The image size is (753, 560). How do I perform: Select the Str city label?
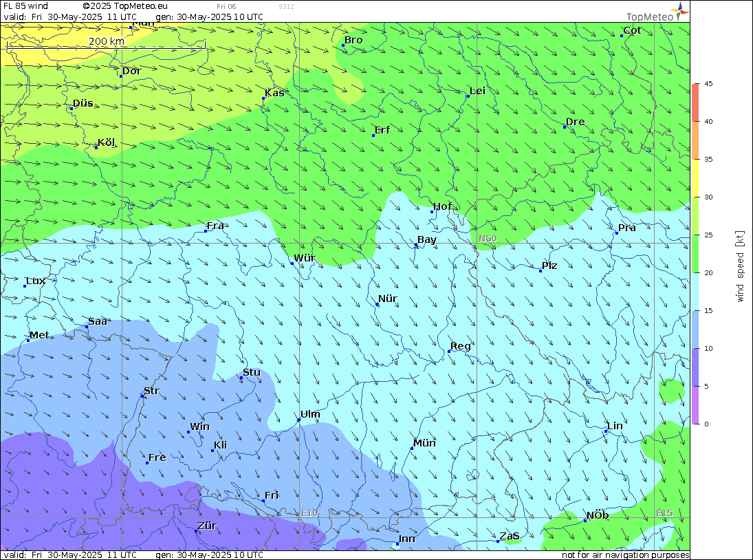(151, 391)
